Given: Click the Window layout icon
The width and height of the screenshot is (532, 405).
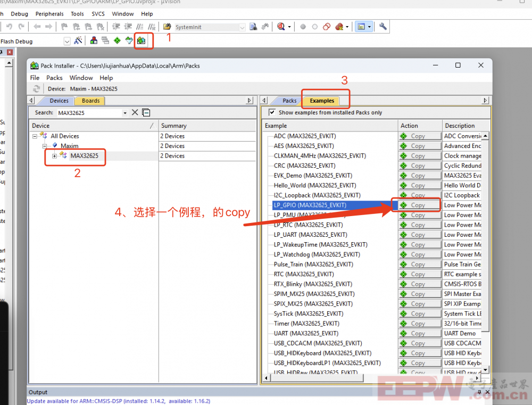Looking at the screenshot, I should click(x=361, y=27).
